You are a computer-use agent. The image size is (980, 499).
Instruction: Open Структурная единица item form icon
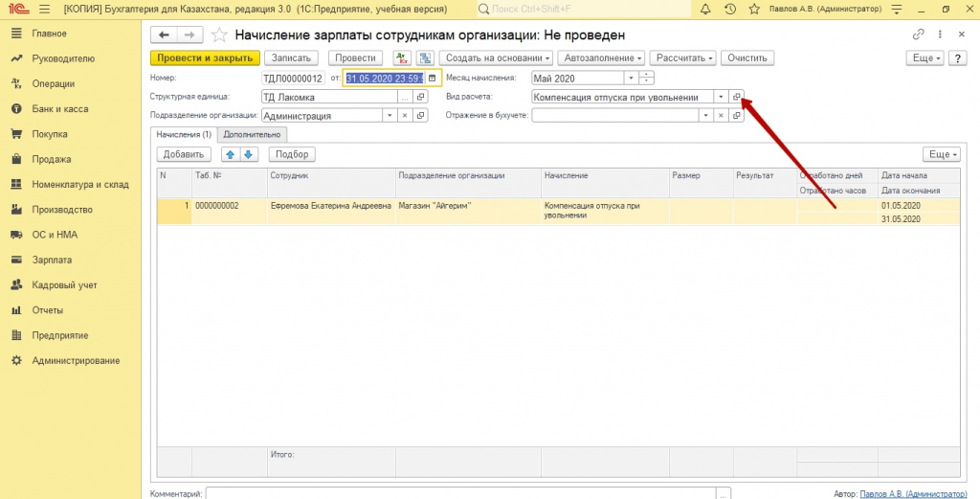pos(421,97)
